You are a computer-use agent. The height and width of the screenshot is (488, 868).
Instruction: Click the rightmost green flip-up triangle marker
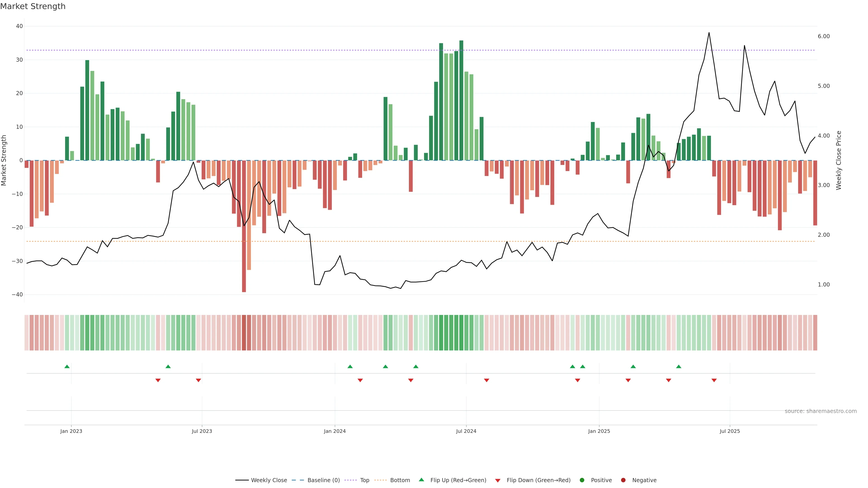[x=679, y=366]
